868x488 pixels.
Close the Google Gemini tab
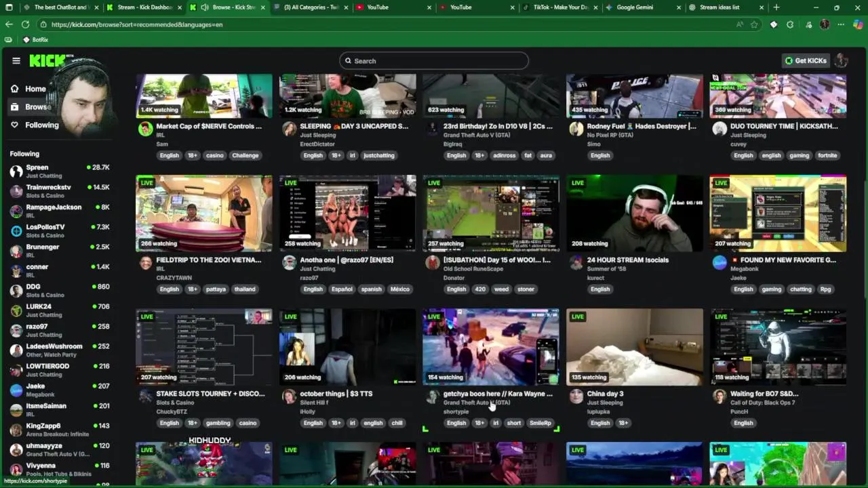tap(679, 7)
